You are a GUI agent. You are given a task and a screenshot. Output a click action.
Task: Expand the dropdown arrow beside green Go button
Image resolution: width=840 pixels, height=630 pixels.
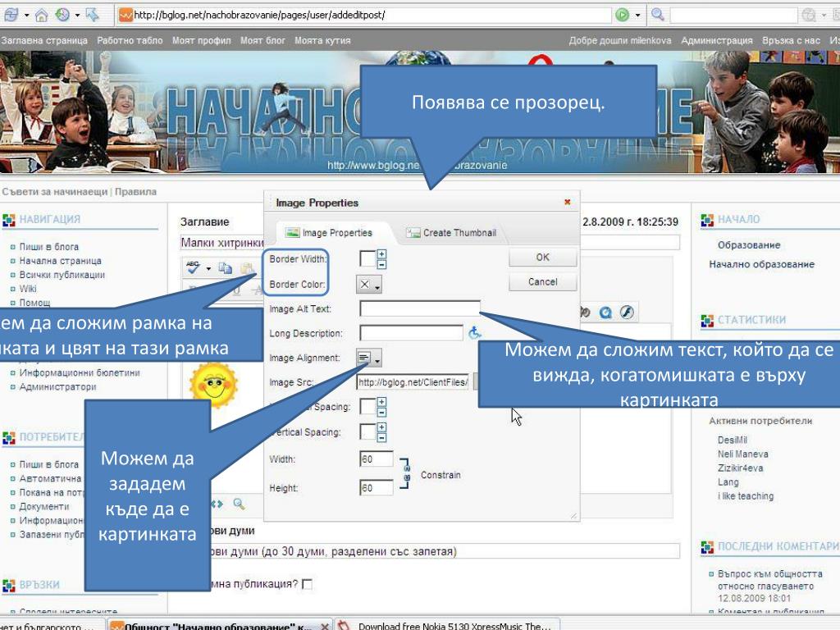coord(637,15)
